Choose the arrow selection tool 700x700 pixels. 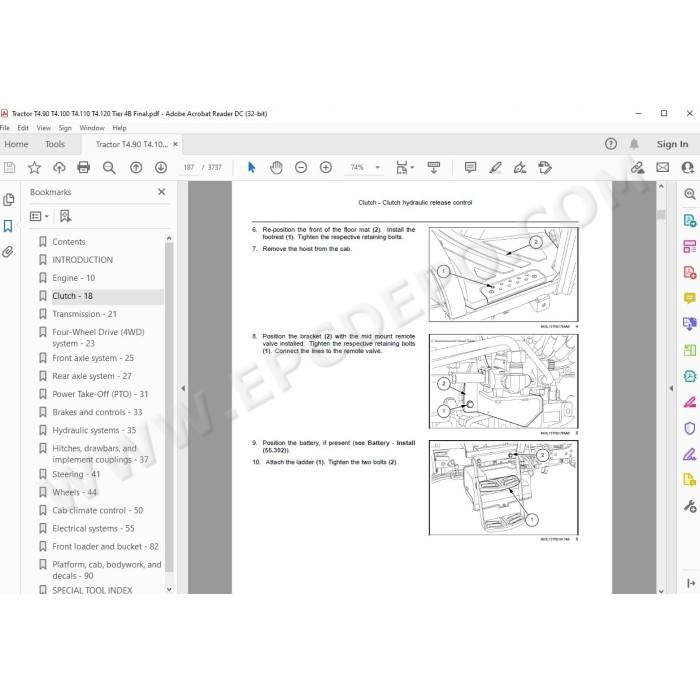251,167
